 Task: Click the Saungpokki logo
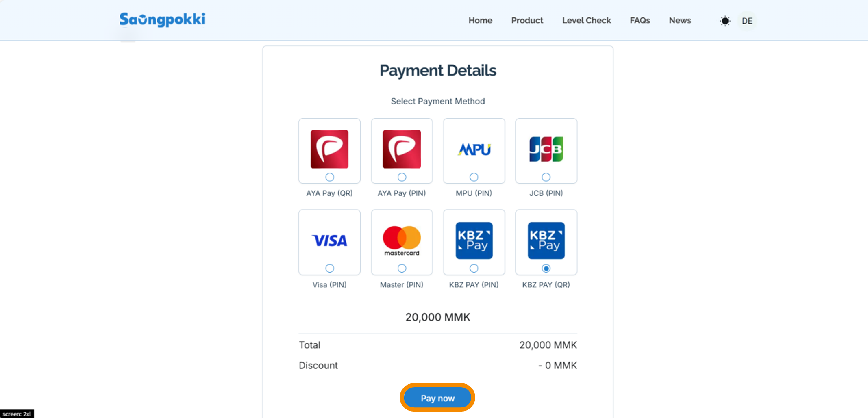tap(163, 19)
